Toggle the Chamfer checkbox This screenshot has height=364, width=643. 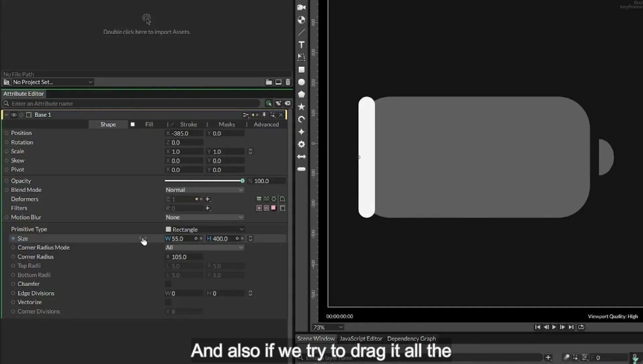click(168, 284)
